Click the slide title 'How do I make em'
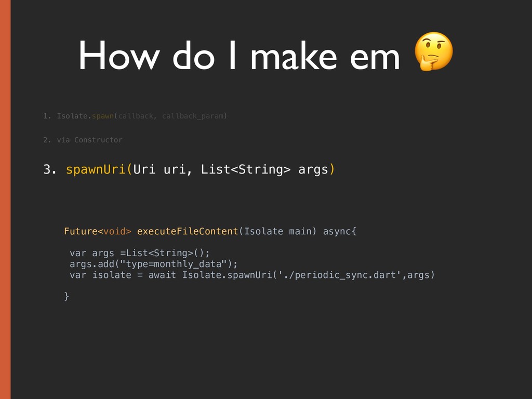 tap(239, 56)
